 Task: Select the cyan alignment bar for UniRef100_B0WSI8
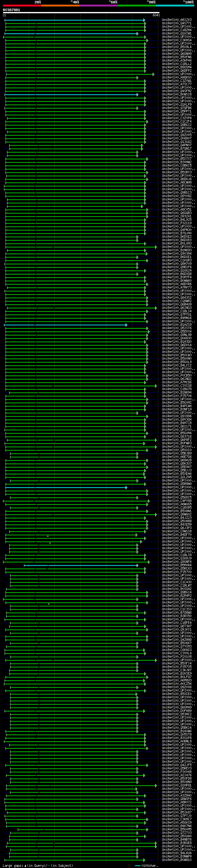71,95
